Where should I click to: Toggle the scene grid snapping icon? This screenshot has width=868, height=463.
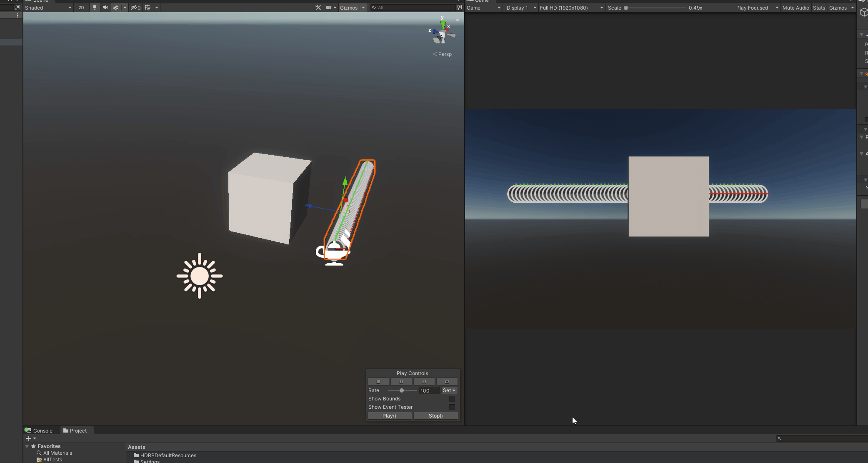click(x=148, y=8)
